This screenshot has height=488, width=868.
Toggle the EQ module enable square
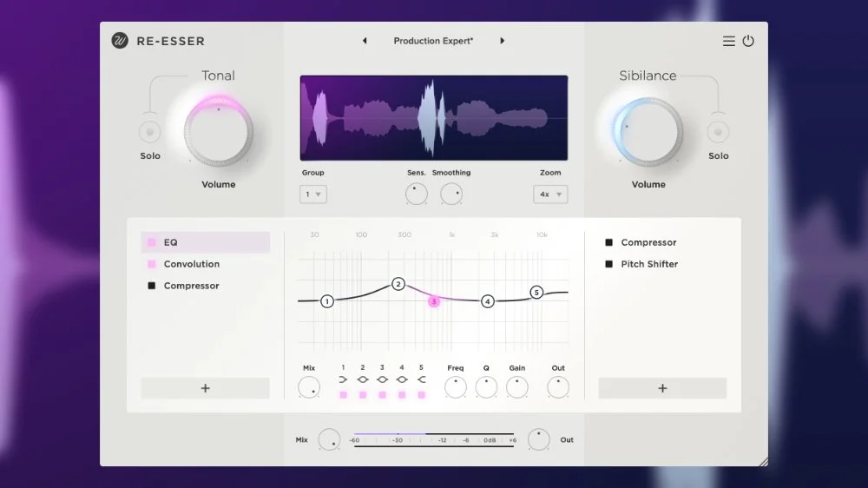click(x=152, y=242)
